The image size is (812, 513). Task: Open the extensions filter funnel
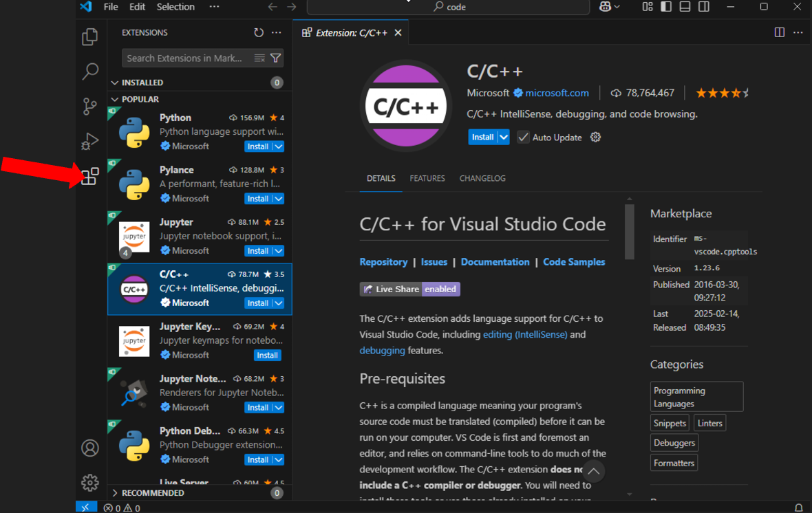275,58
